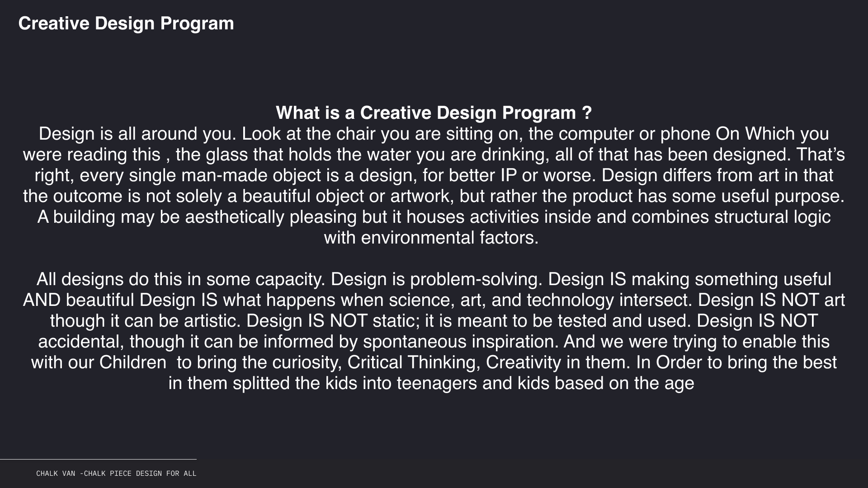Screen dimensions: 868x488
Task: Click the phrase "structural logic"
Action: [772, 217]
